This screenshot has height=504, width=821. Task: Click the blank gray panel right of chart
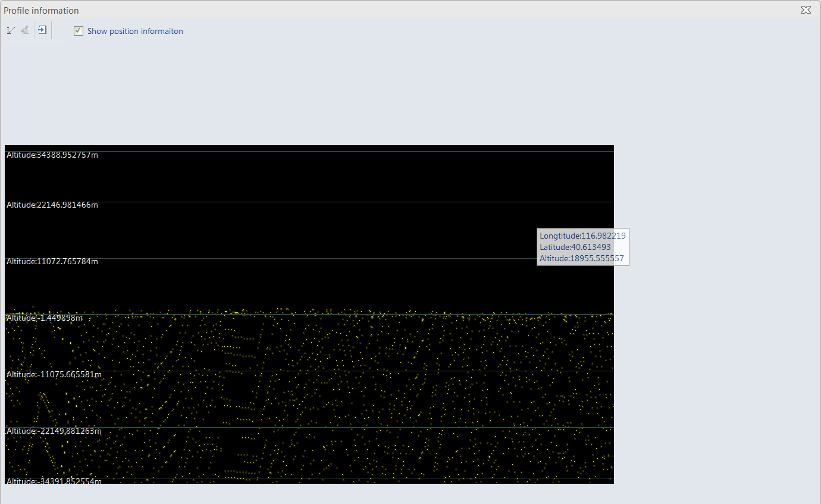714,357
